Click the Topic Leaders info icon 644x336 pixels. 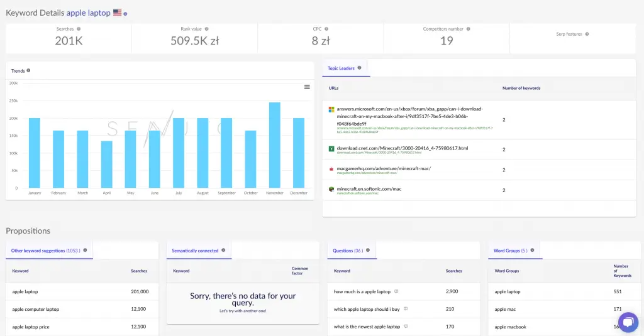[x=359, y=68]
